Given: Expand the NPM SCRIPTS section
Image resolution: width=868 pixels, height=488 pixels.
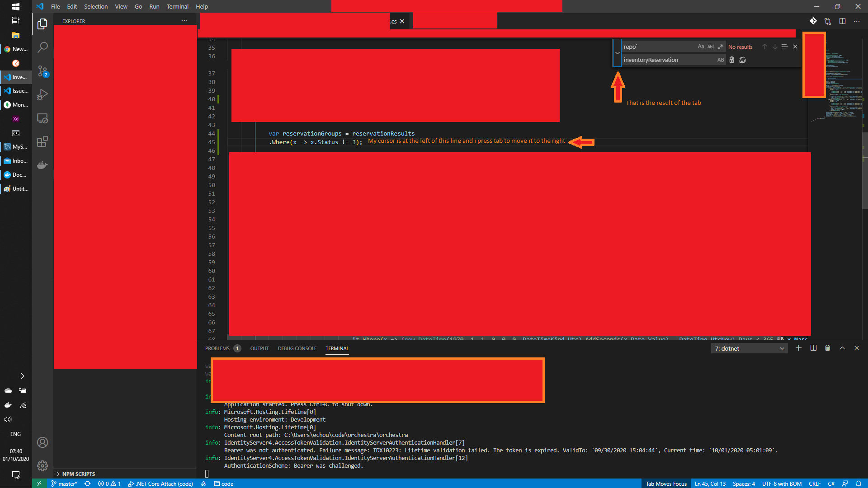Looking at the screenshot, I should coord(79,474).
